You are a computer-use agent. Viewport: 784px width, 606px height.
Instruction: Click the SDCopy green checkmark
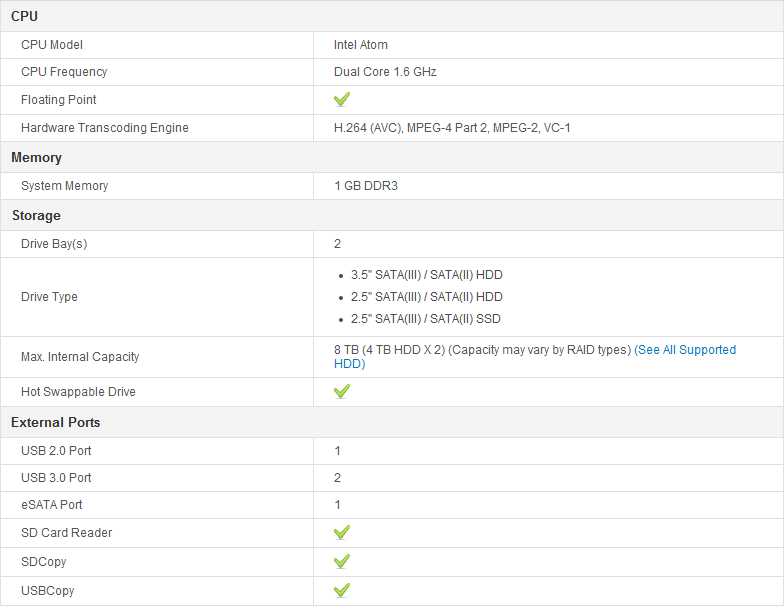[341, 562]
